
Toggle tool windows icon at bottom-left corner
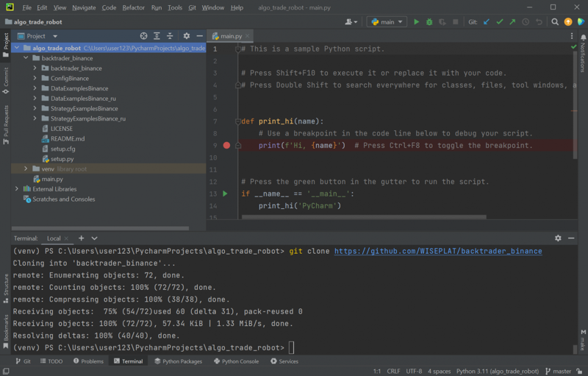coord(6,371)
